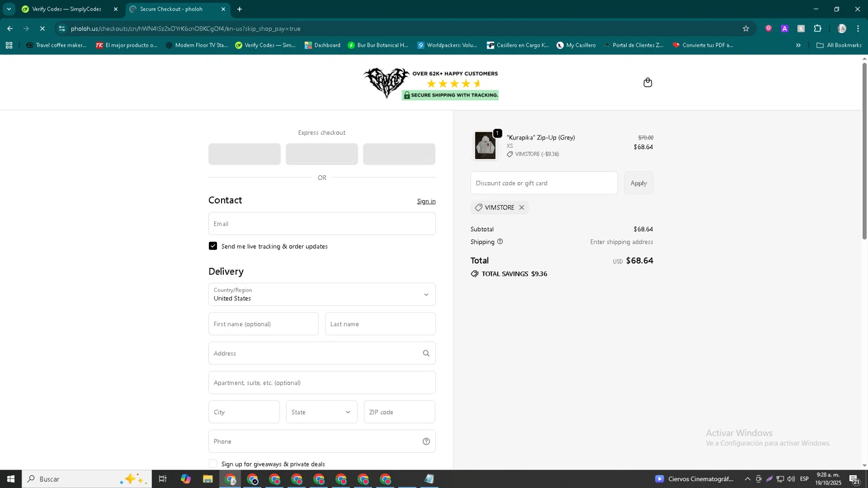This screenshot has height=488, width=868.
Task: Open a new browser tab
Action: (240, 9)
